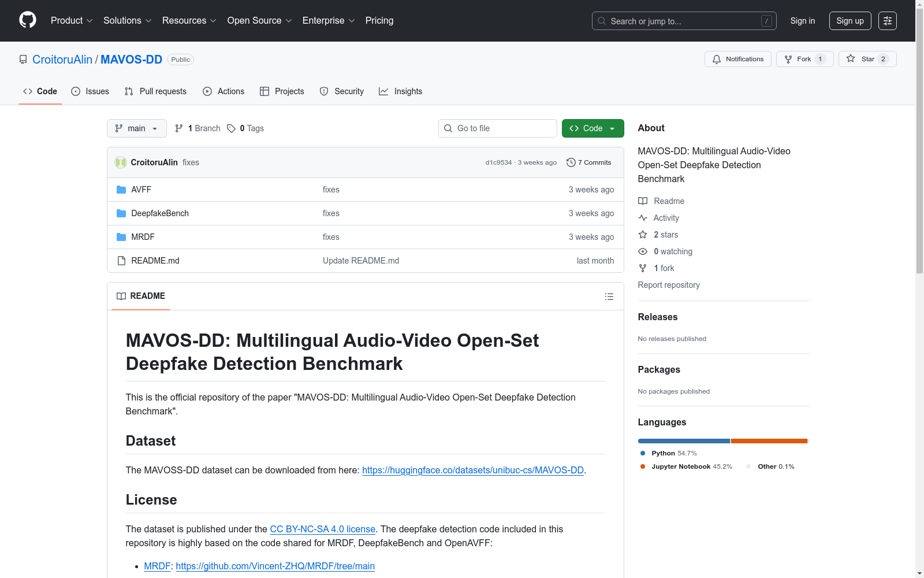Image resolution: width=924 pixels, height=578 pixels.
Task: Open the DeepfakeBench folder name link
Action: coord(160,213)
